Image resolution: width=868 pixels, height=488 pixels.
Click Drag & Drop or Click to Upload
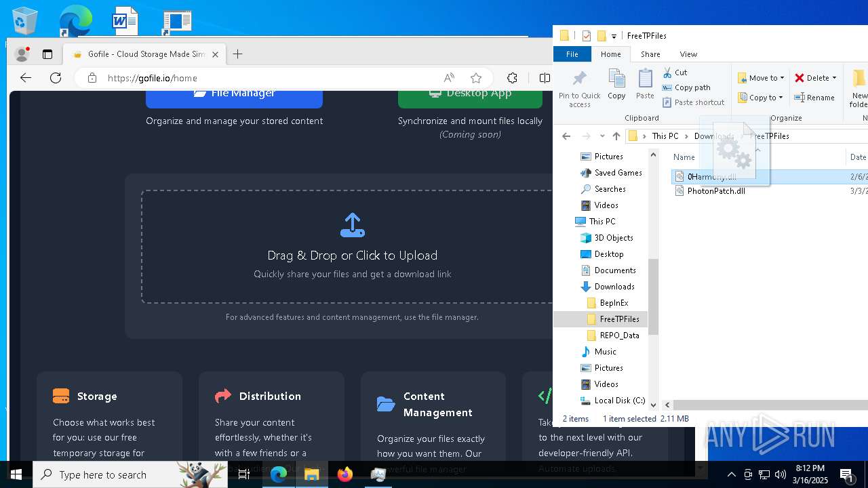(x=353, y=256)
